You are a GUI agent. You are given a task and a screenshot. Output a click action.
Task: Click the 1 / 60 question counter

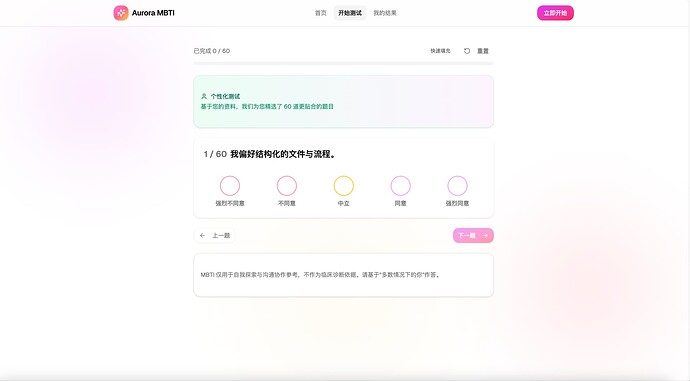coord(215,154)
